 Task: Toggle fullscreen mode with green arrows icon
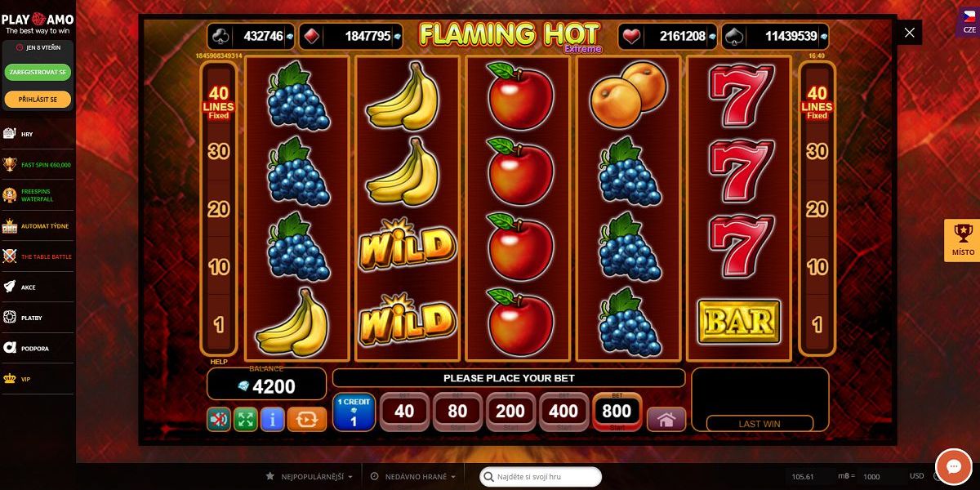pos(245,420)
